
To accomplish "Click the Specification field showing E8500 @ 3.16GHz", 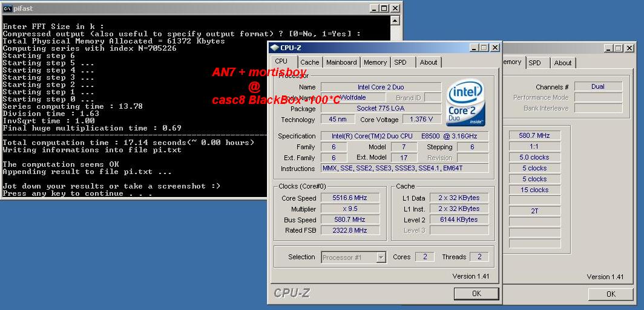I will click(404, 136).
